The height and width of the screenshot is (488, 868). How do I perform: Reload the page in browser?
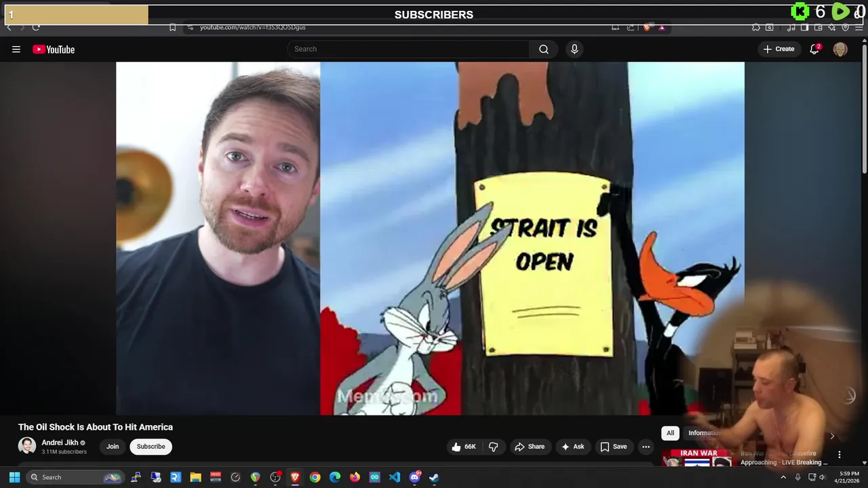pyautogui.click(x=36, y=27)
